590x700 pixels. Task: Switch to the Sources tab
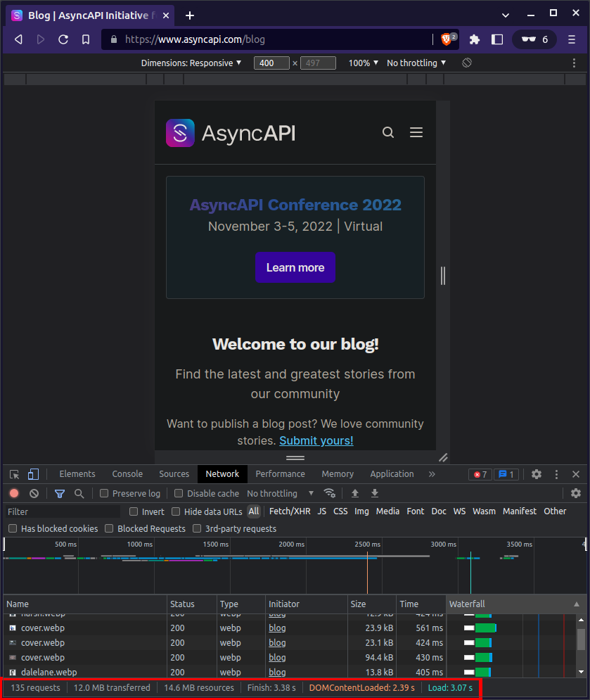pos(174,474)
